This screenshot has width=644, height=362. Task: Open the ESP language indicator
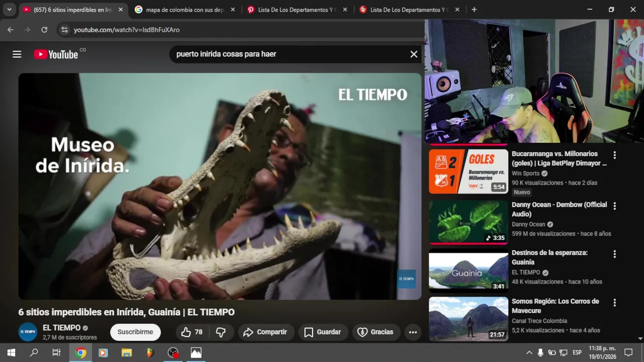[577, 352]
